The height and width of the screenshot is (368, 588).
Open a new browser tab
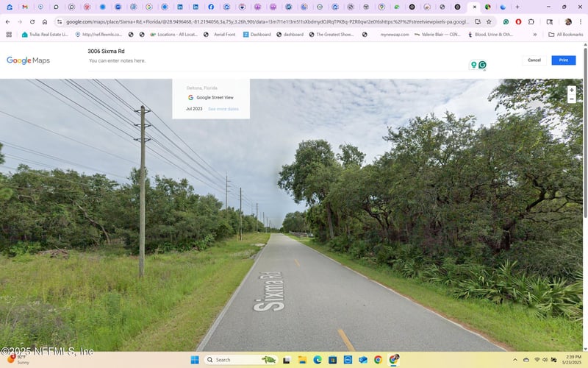pyautogui.click(x=517, y=7)
